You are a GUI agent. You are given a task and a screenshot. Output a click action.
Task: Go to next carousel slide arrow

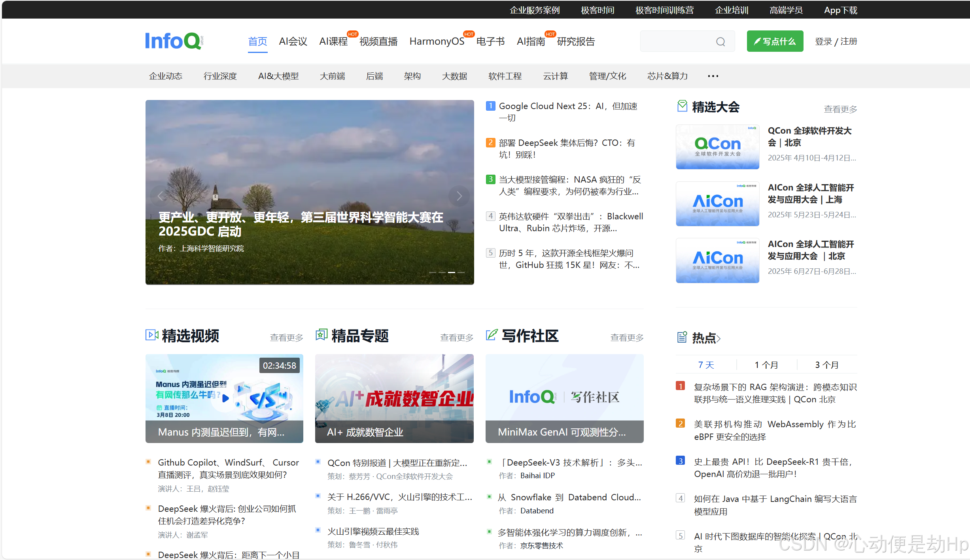point(459,196)
